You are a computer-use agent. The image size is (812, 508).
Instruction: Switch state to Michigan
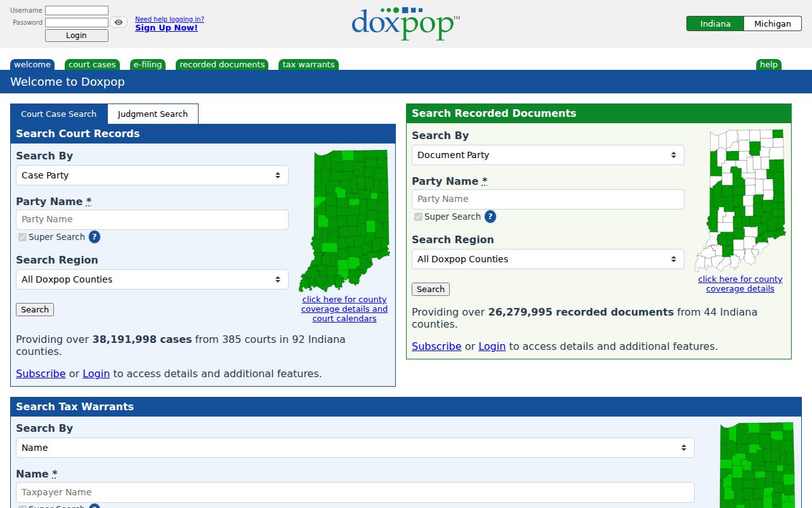tap(773, 23)
